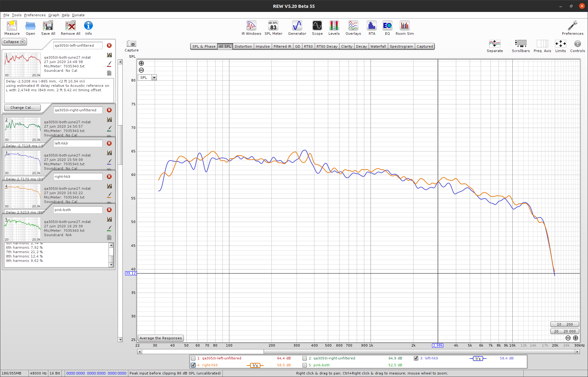The height and width of the screenshot is (377, 588).
Task: Open the Donate menu
Action: coord(78,15)
